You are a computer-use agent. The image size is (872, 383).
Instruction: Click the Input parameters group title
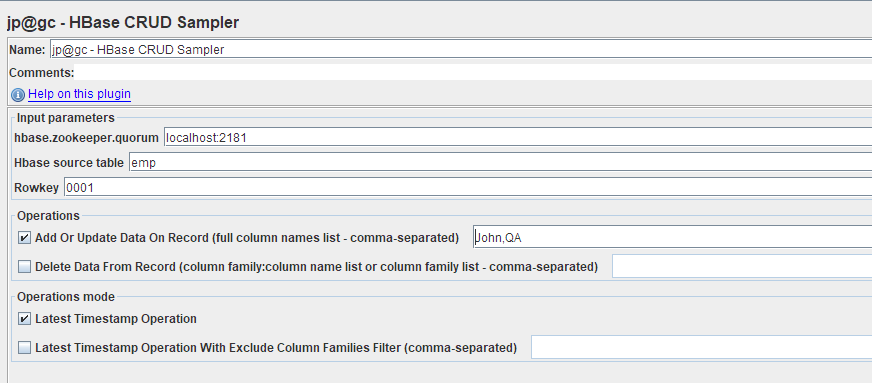click(66, 118)
